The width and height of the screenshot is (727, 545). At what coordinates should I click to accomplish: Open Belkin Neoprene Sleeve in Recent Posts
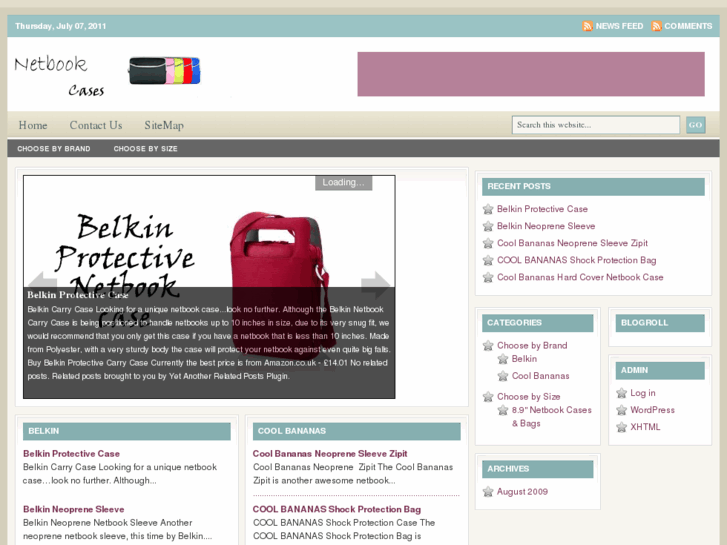coord(546,226)
